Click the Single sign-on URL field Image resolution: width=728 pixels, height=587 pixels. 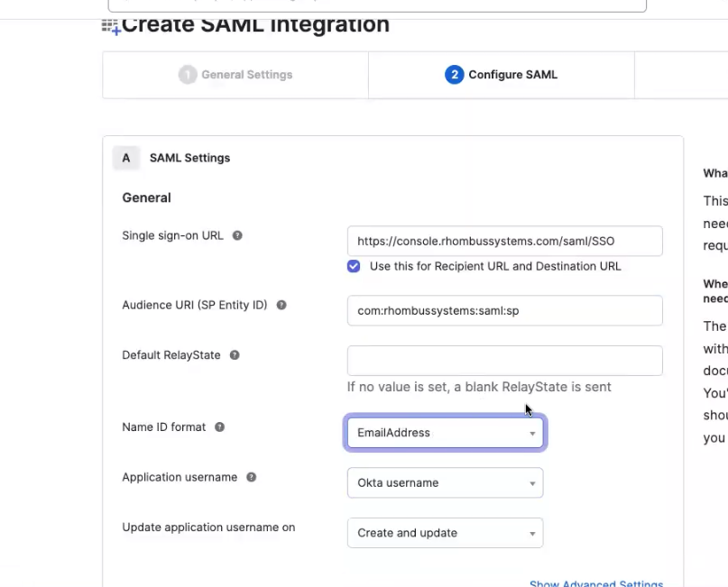tap(504, 241)
